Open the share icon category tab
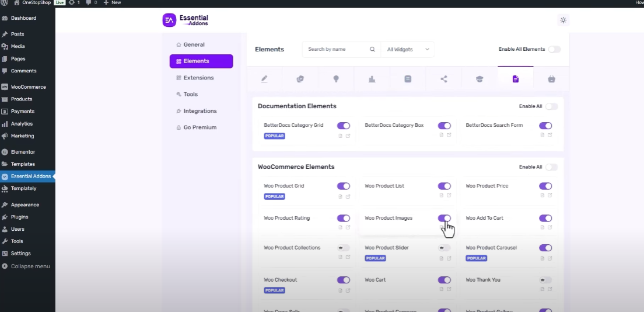The image size is (644, 312). click(x=444, y=79)
